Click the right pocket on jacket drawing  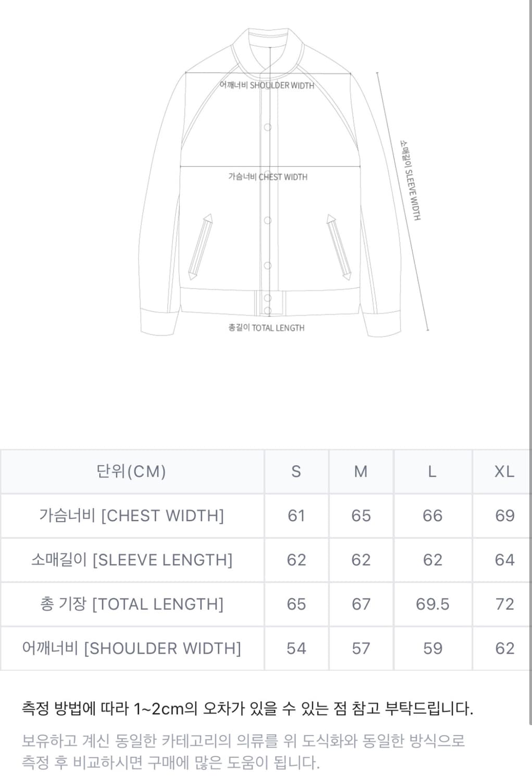[339, 247]
